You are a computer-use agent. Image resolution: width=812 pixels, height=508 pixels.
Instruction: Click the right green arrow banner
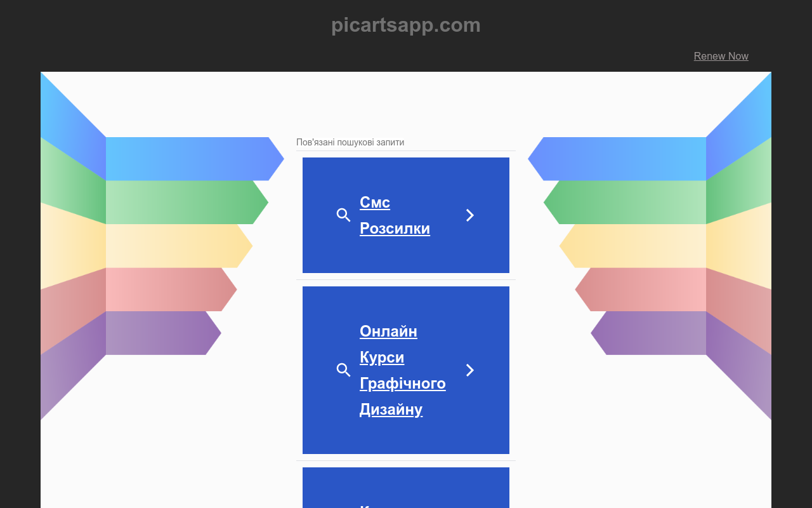625,203
